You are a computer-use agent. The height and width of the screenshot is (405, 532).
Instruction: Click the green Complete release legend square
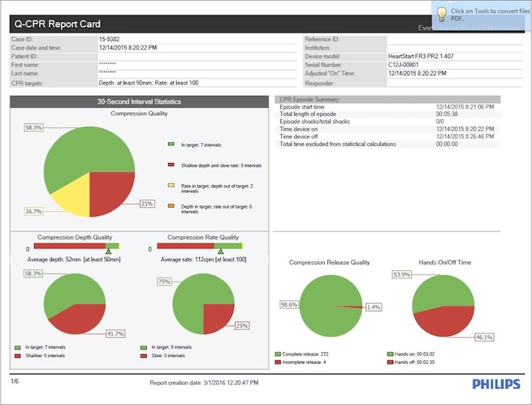278,355
